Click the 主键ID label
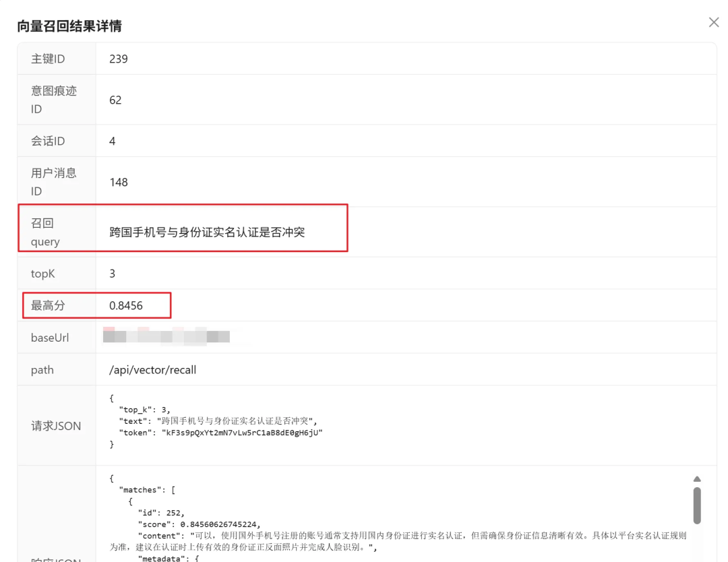728x562 pixels. click(x=48, y=59)
